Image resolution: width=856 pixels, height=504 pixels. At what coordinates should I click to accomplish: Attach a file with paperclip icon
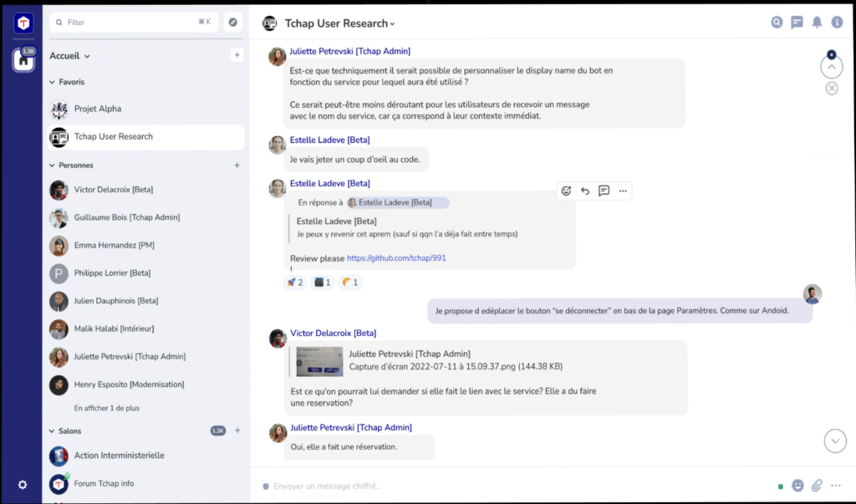817,486
